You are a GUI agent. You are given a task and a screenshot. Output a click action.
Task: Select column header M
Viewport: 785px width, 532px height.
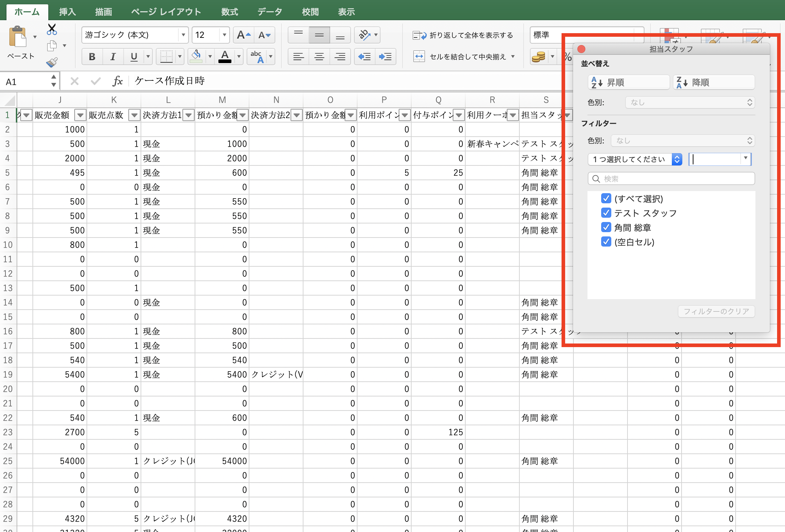(x=222, y=100)
